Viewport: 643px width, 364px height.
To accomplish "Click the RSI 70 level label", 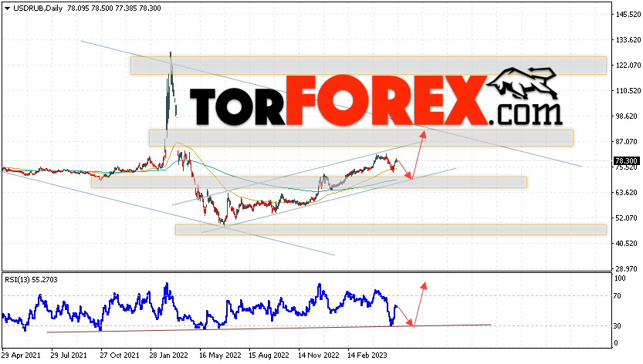I will 618,296.
